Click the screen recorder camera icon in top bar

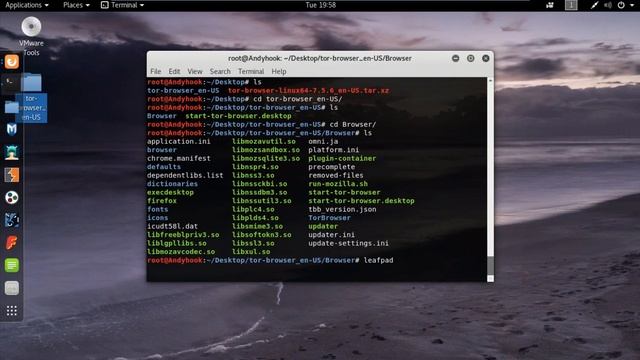550,5
